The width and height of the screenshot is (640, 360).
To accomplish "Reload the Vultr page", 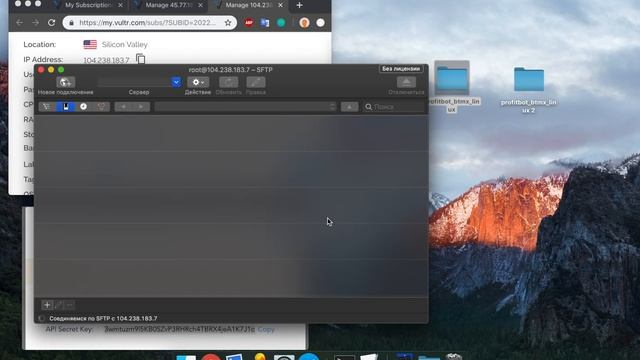I will point(51,23).
